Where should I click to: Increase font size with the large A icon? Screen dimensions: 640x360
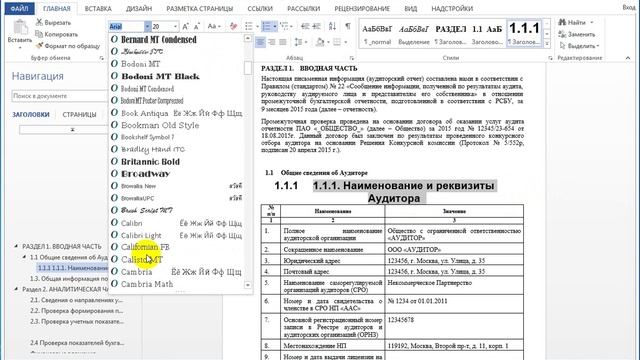[x=186, y=27]
